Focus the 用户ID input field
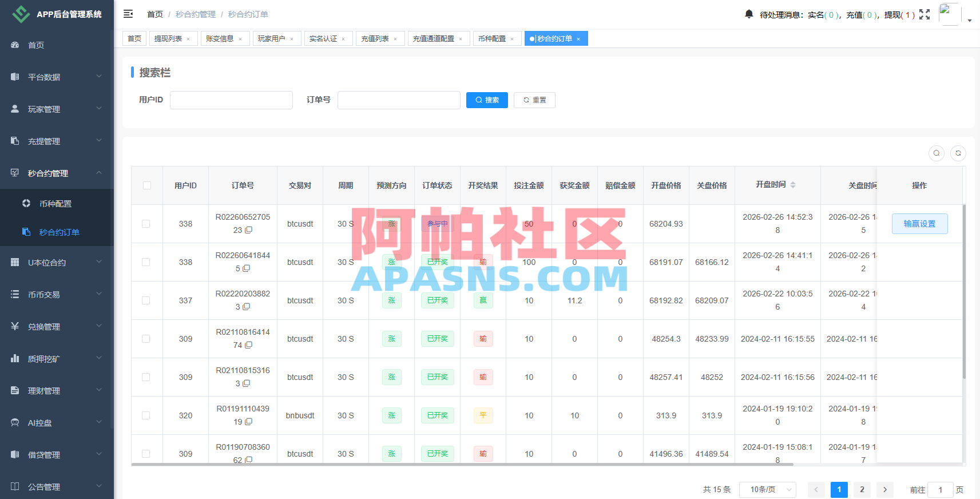Screen dimensions: 980x499 tap(231, 100)
